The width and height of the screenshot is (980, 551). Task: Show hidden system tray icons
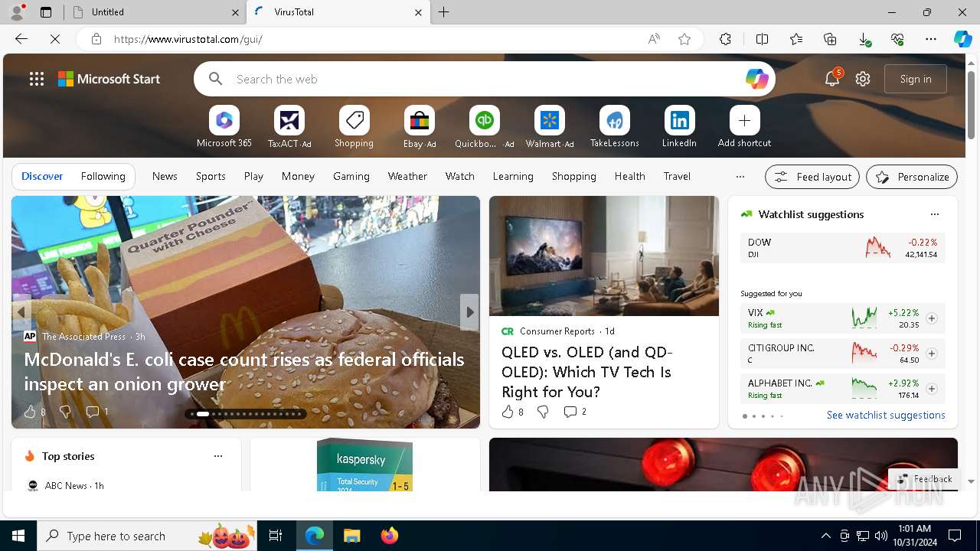coord(825,536)
